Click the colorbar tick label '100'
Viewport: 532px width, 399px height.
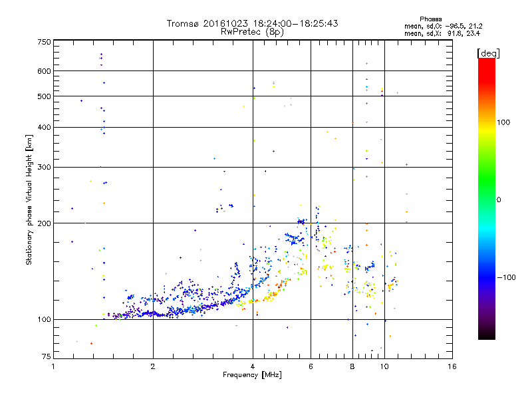(503, 122)
